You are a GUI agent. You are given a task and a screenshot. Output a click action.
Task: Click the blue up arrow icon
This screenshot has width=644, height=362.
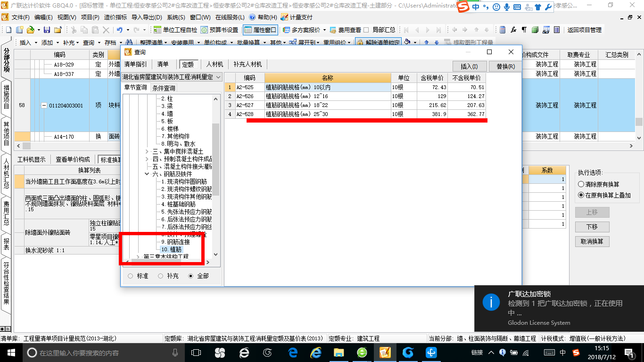point(426,42)
